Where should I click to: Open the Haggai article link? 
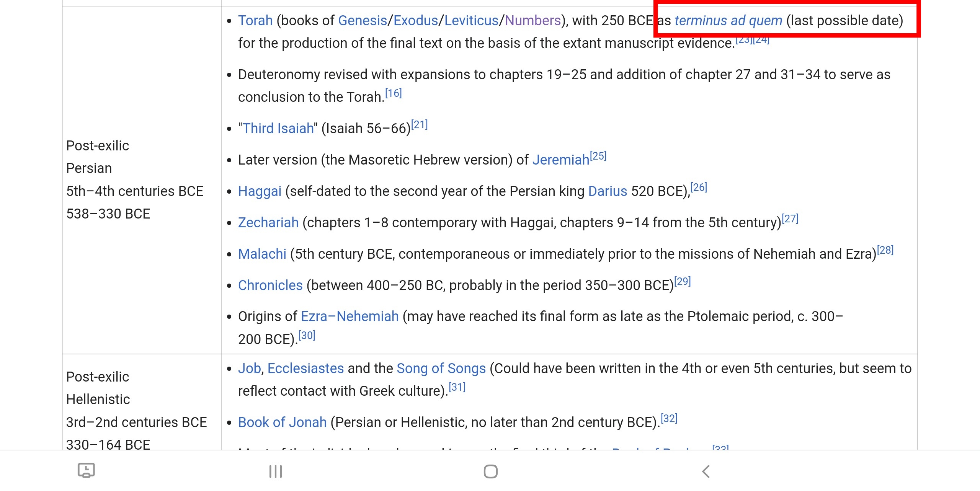[260, 191]
